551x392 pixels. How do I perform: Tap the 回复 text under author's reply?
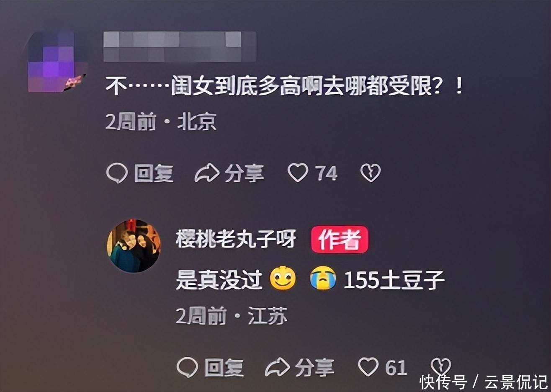224,367
